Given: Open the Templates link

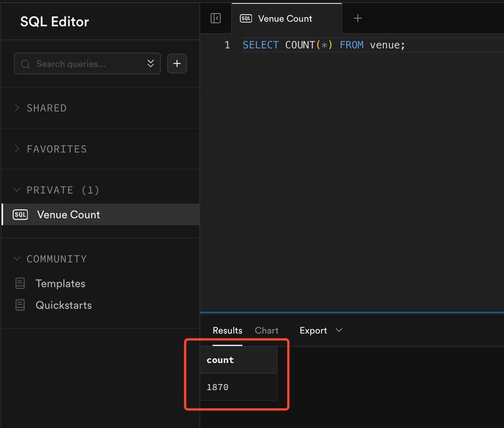Looking at the screenshot, I should (60, 284).
